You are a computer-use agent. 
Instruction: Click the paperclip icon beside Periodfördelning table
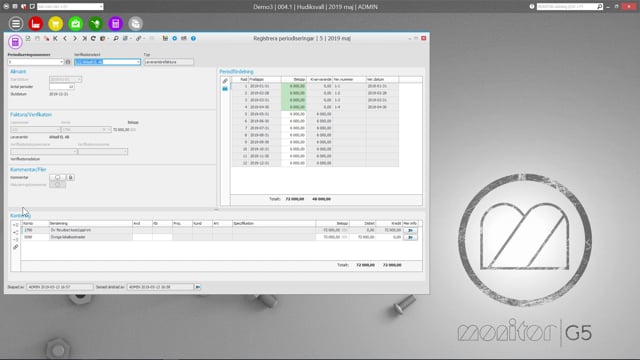pos(225,81)
